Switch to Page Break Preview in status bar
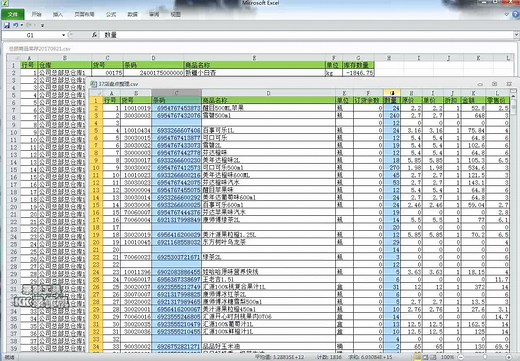The height and width of the screenshot is (361, 520). pos(434,357)
